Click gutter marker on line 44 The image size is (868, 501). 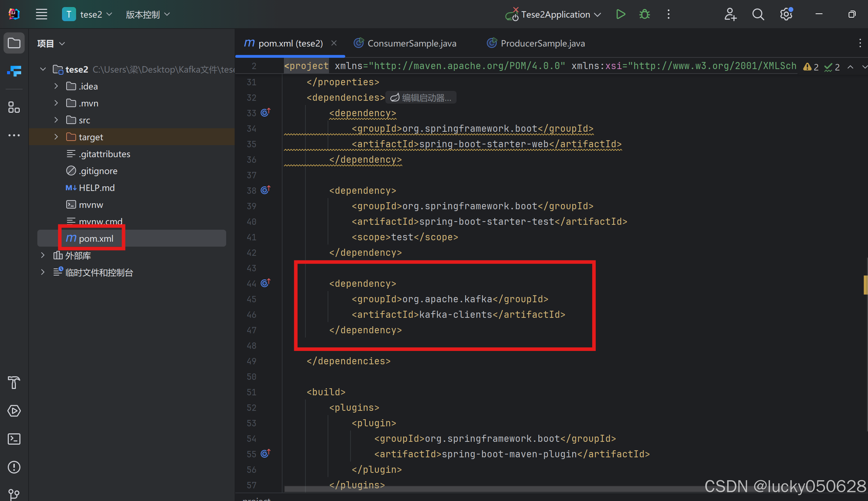point(265,283)
